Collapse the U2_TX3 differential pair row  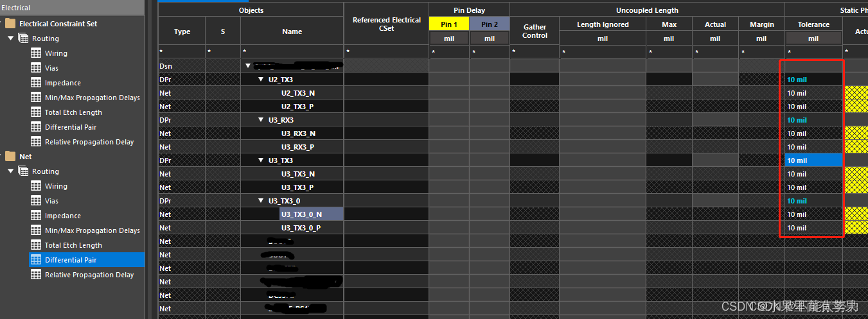coord(261,80)
